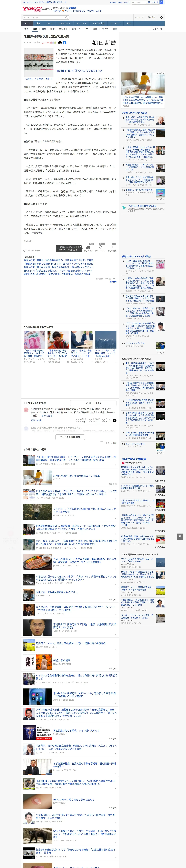
Task: Close the リアクションで支援しよう tooltip
Action: point(81,247)
